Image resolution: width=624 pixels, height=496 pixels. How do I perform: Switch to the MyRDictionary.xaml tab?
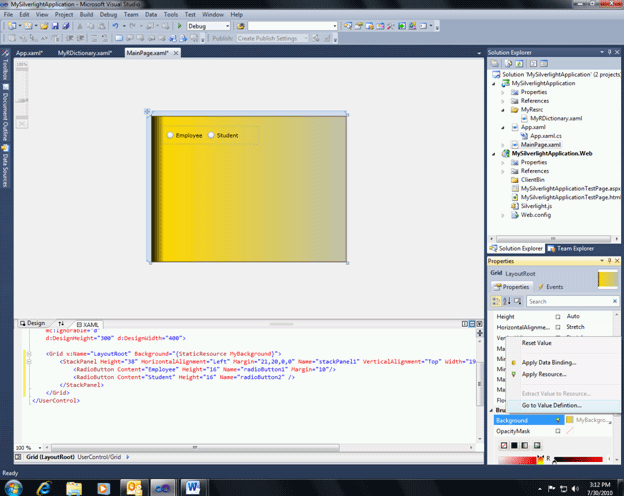click(x=84, y=52)
